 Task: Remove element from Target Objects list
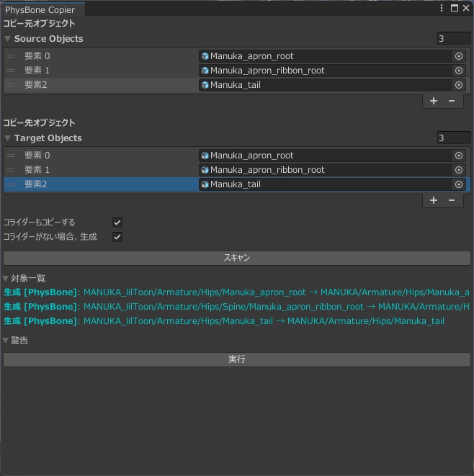tap(452, 200)
